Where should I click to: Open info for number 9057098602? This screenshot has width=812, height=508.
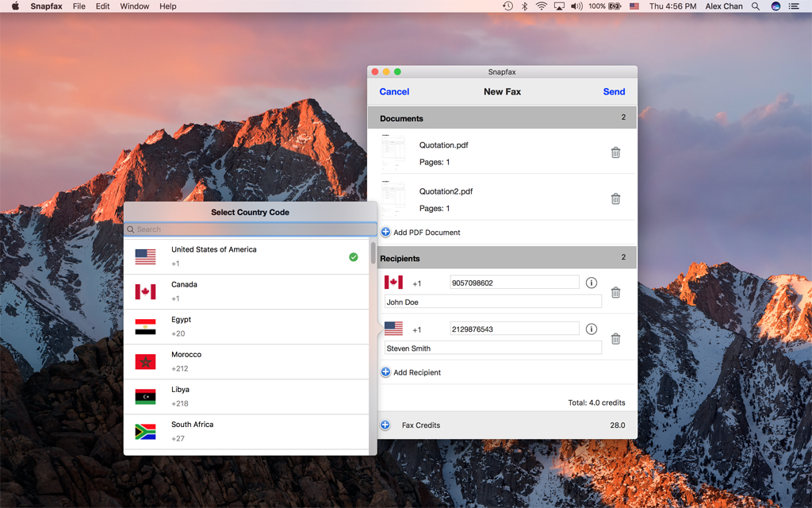pos(591,283)
